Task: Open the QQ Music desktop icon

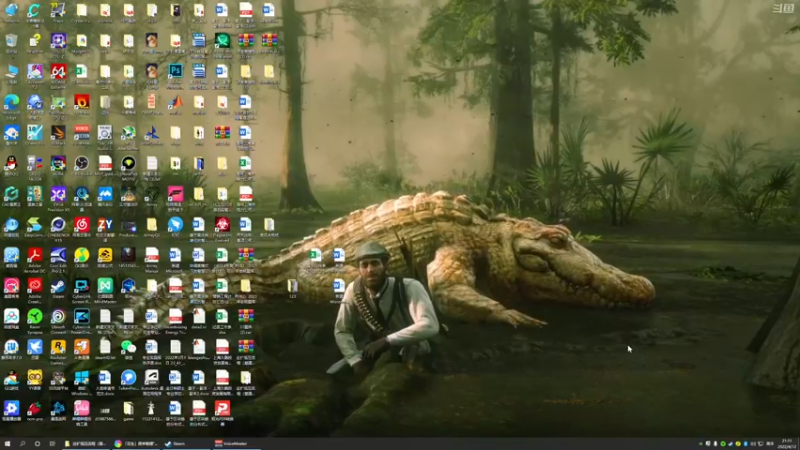Action: tap(82, 259)
